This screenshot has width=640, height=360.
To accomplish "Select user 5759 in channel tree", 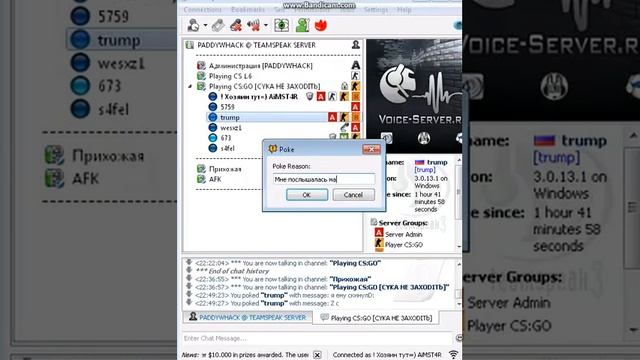I will [x=227, y=107].
